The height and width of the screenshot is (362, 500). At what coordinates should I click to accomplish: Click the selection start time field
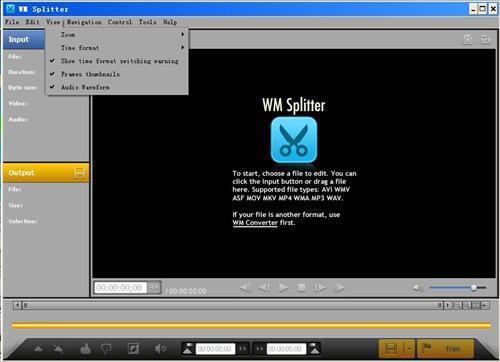(215, 349)
